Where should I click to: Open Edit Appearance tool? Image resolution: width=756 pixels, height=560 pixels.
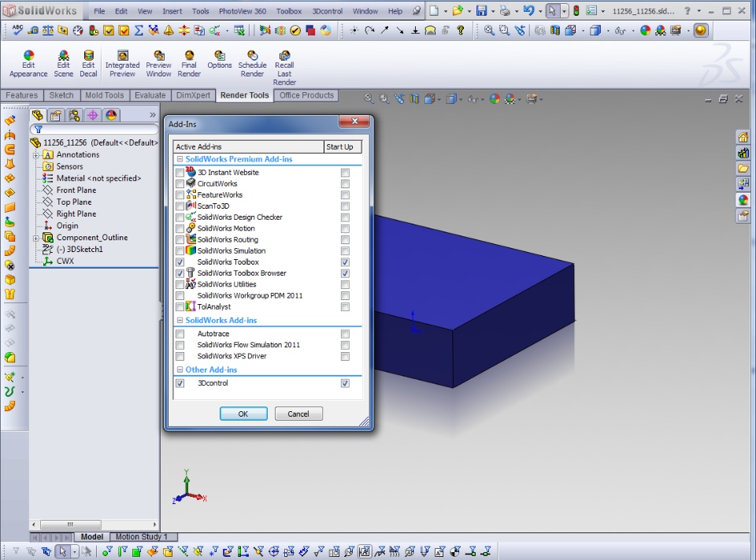pyautogui.click(x=28, y=64)
